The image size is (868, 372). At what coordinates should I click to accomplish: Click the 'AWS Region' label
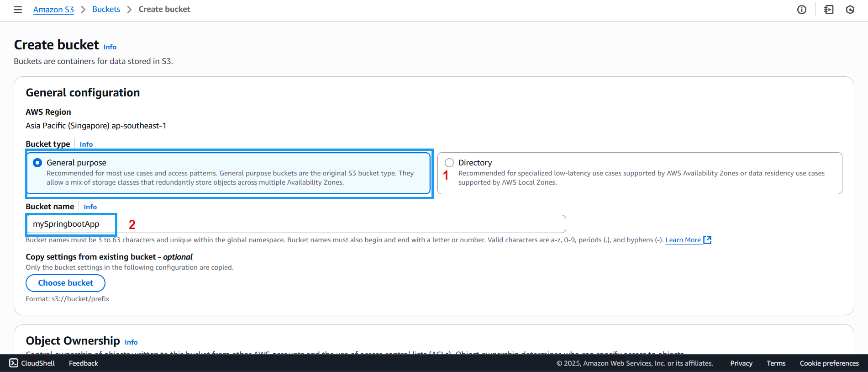pos(48,112)
